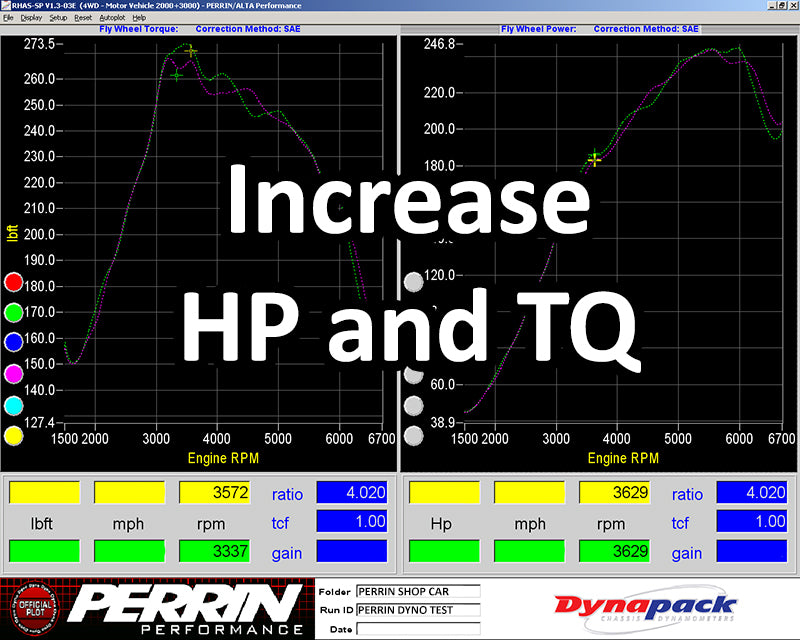Toggle the green run indicator circle
Image resolution: width=800 pixels, height=640 pixels.
(14, 314)
